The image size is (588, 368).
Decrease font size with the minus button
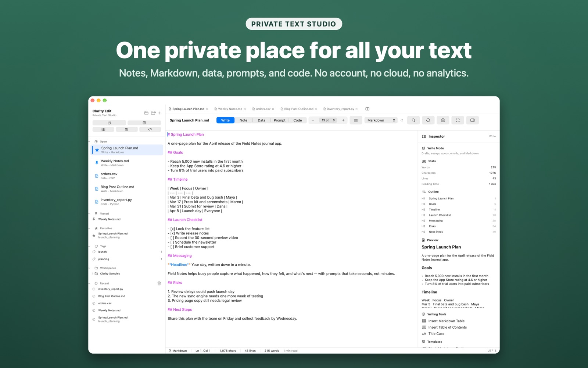point(313,120)
